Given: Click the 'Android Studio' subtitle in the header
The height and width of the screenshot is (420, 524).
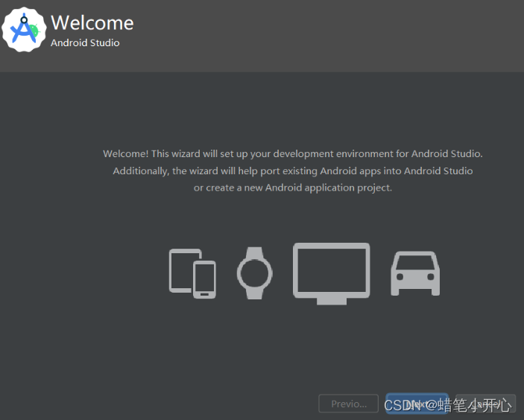Looking at the screenshot, I should [85, 42].
